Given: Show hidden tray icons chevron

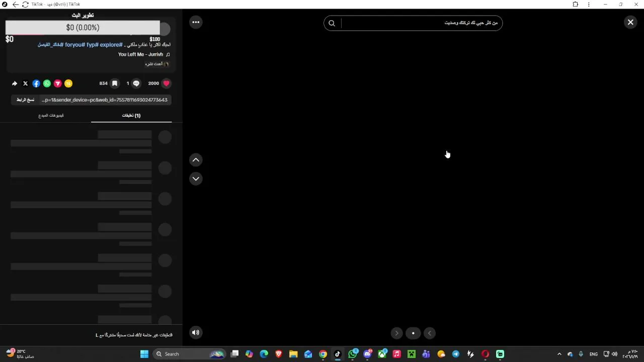Looking at the screenshot, I should (559, 354).
